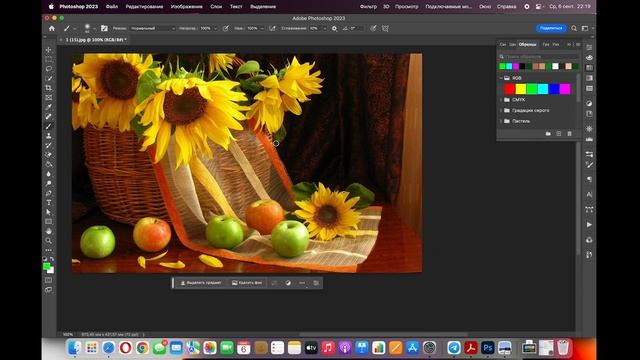Toggle symmetry painting butterfly options
This screenshot has height=360, width=640.
385,29
